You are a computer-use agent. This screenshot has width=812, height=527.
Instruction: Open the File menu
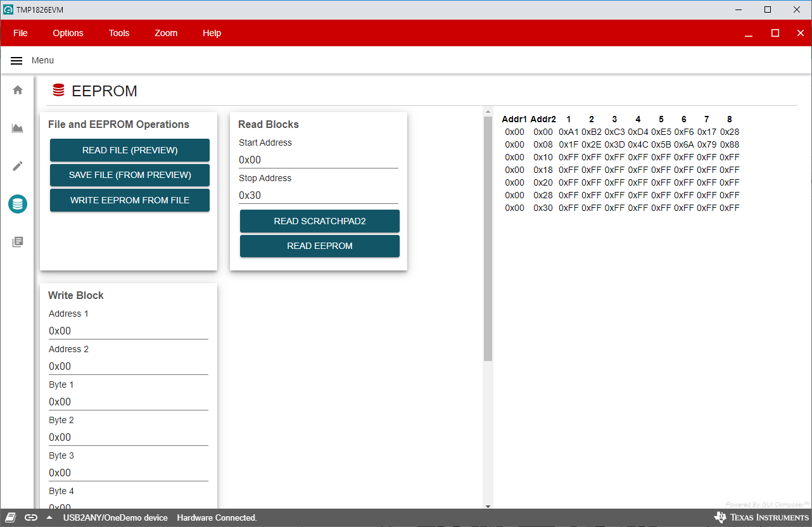(20, 33)
